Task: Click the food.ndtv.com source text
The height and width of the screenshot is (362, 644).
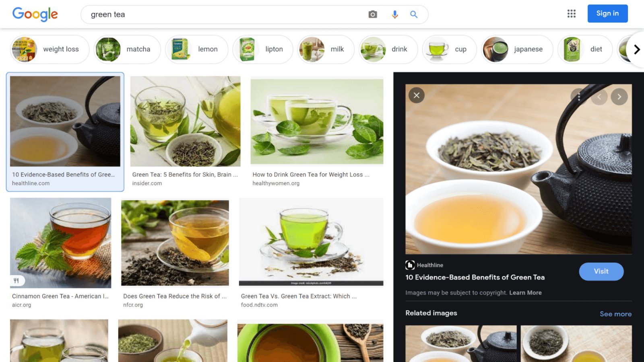Action: coord(259,305)
